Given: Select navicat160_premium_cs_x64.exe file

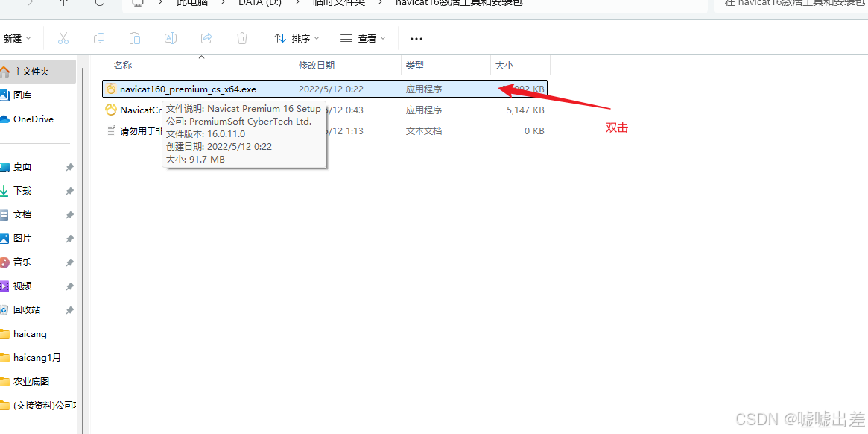Looking at the screenshot, I should tap(325, 89).
